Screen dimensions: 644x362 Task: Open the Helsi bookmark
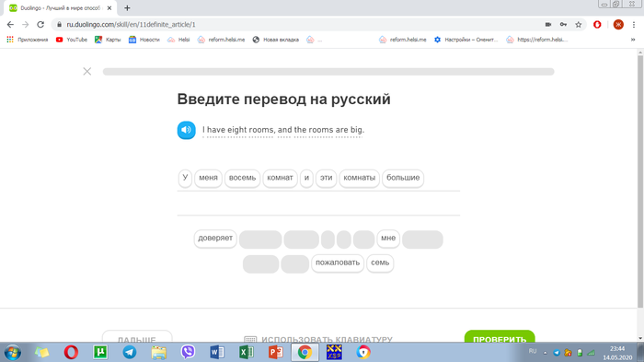pos(178,40)
